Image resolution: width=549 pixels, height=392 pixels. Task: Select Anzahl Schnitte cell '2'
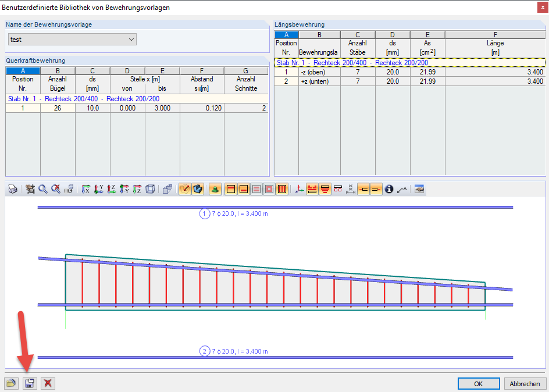click(246, 108)
